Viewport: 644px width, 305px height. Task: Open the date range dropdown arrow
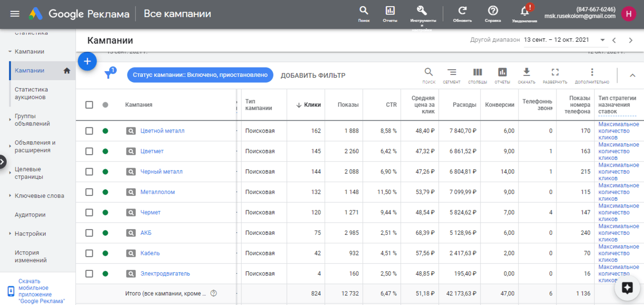click(602, 40)
